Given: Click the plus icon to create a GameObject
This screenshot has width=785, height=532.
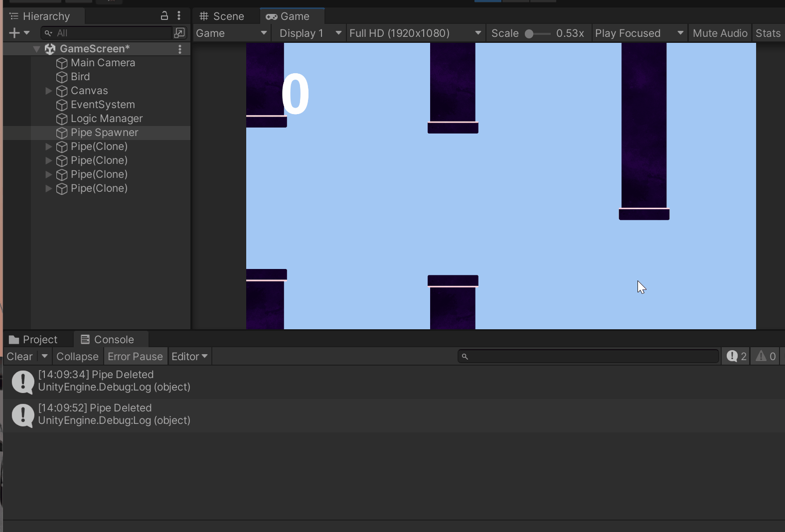Looking at the screenshot, I should tap(14, 33).
